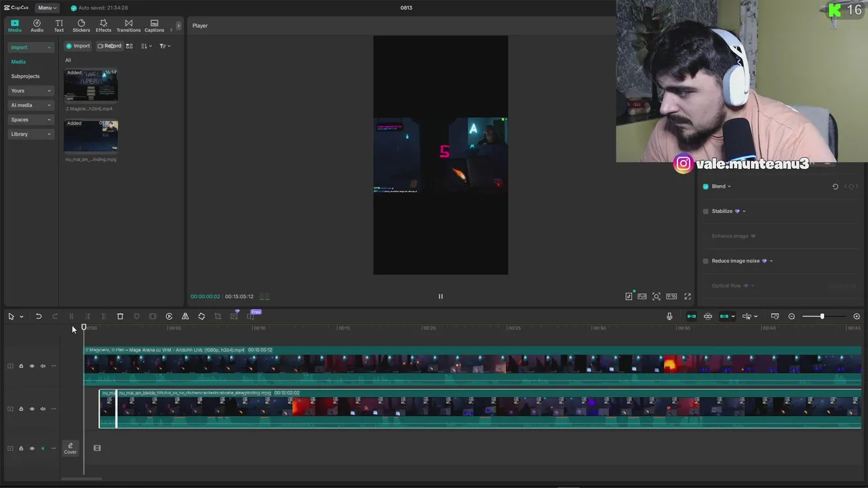Lock the 2 Magicieni video track
This screenshot has height=488, width=868.
(x=21, y=366)
